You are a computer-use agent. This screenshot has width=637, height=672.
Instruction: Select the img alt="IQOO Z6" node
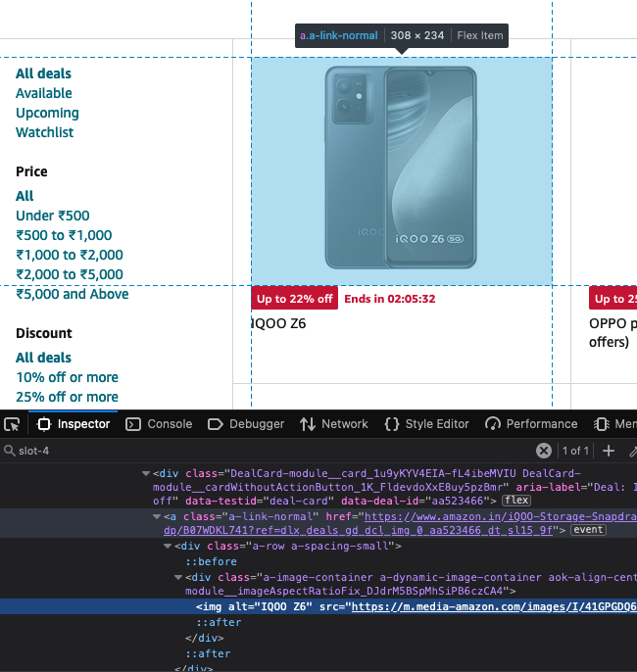point(318,606)
